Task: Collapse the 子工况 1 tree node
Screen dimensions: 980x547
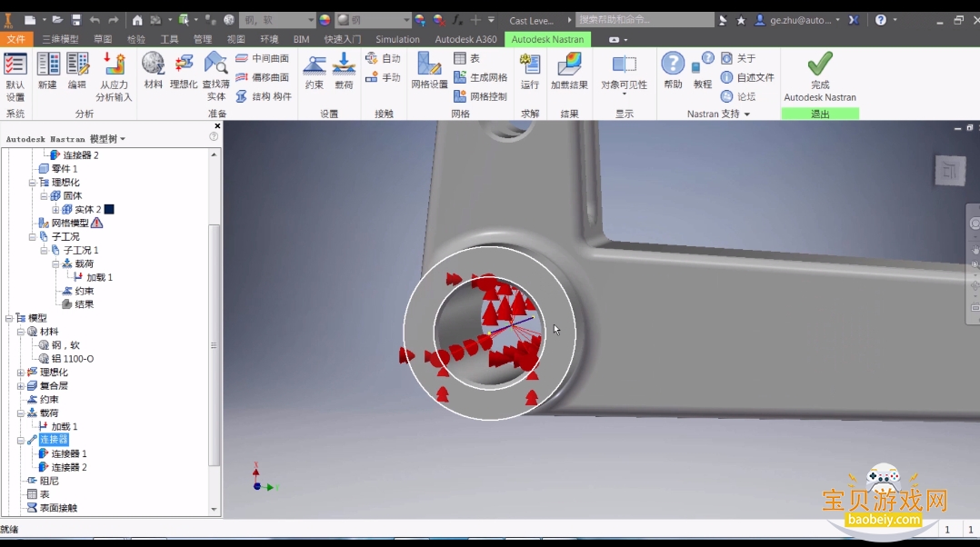Action: [44, 251]
